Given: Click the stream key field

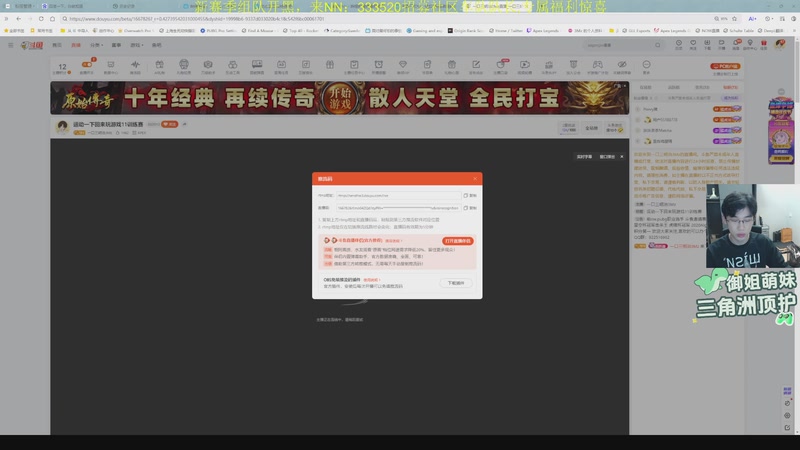Looking at the screenshot, I should tap(398, 208).
